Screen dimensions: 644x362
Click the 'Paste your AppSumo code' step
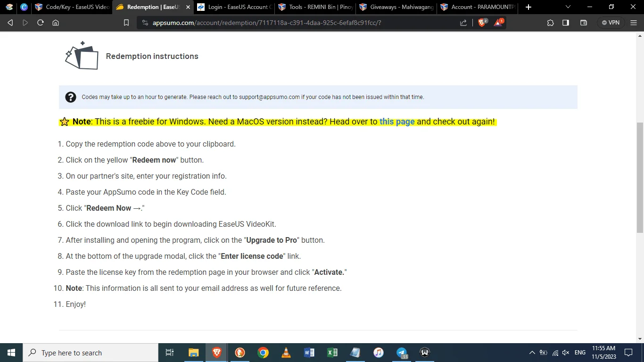146,192
